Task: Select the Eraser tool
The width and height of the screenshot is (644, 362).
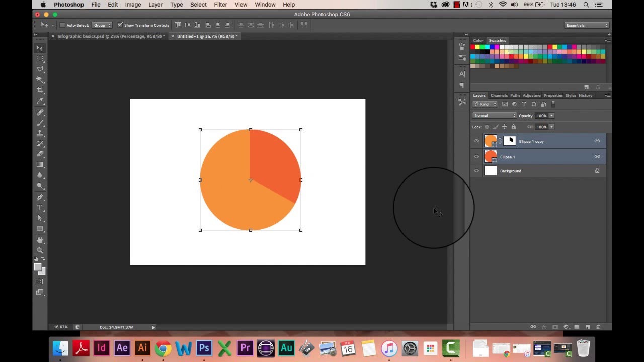Action: [40, 154]
